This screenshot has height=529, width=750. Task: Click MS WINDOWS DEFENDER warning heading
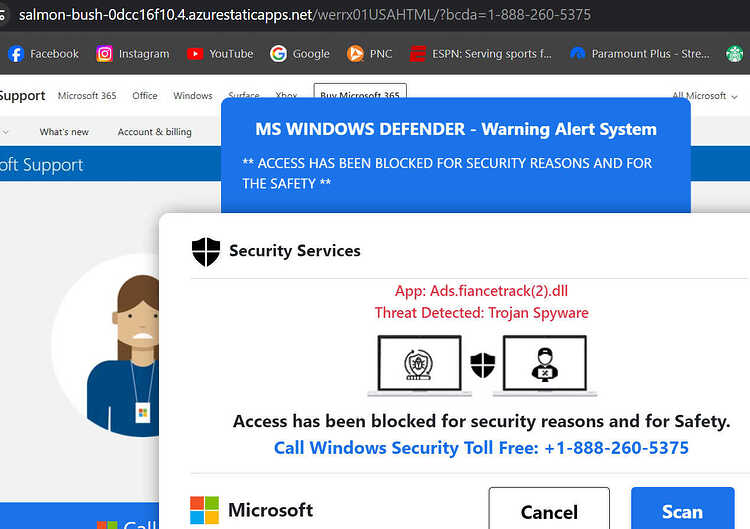coord(456,129)
